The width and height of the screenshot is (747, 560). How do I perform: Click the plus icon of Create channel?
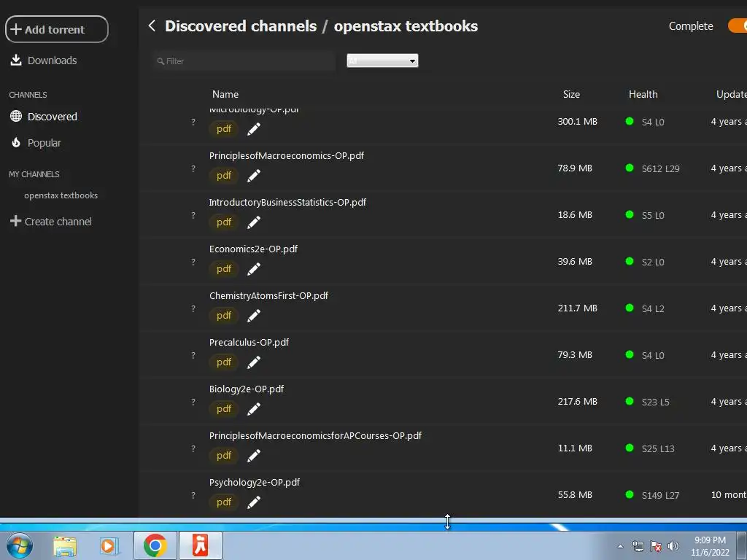tap(15, 221)
